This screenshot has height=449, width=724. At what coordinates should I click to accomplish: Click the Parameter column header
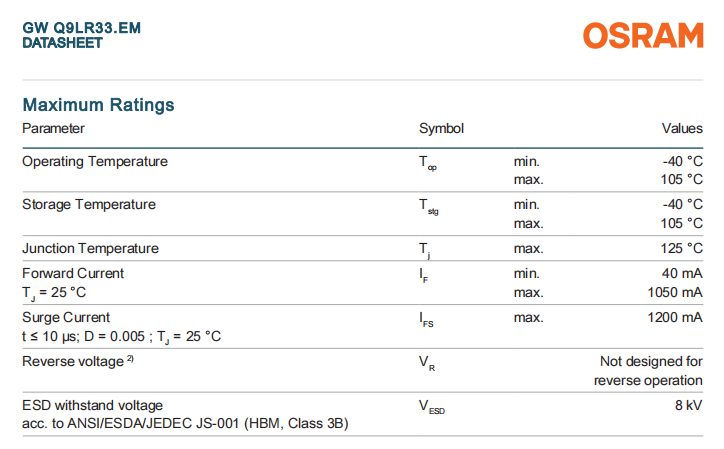53,129
